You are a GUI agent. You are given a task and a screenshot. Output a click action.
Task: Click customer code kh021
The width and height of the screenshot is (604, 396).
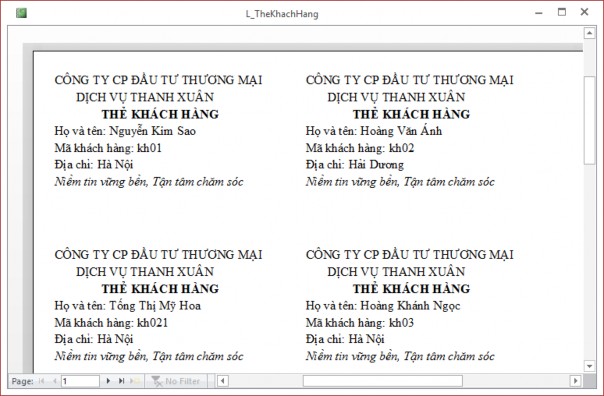click(153, 322)
